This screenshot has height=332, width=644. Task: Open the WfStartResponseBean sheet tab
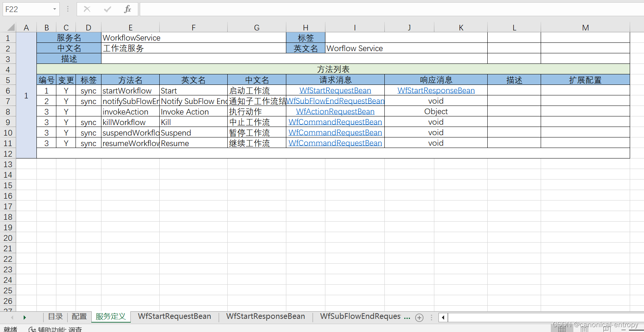click(266, 317)
